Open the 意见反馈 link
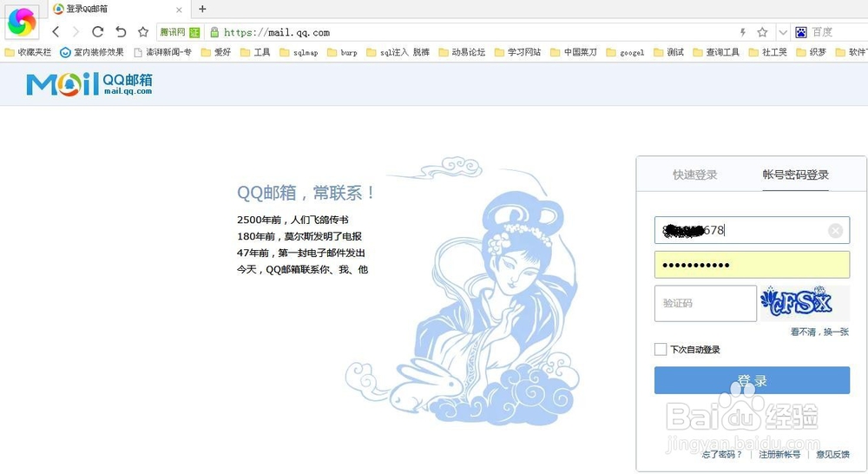 tap(832, 455)
